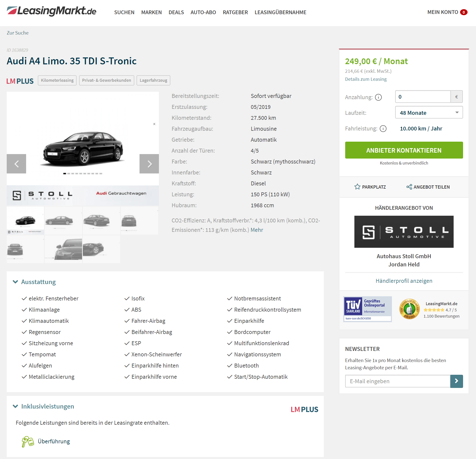
Task: Click the Euro currency addon
Action: 457,97
